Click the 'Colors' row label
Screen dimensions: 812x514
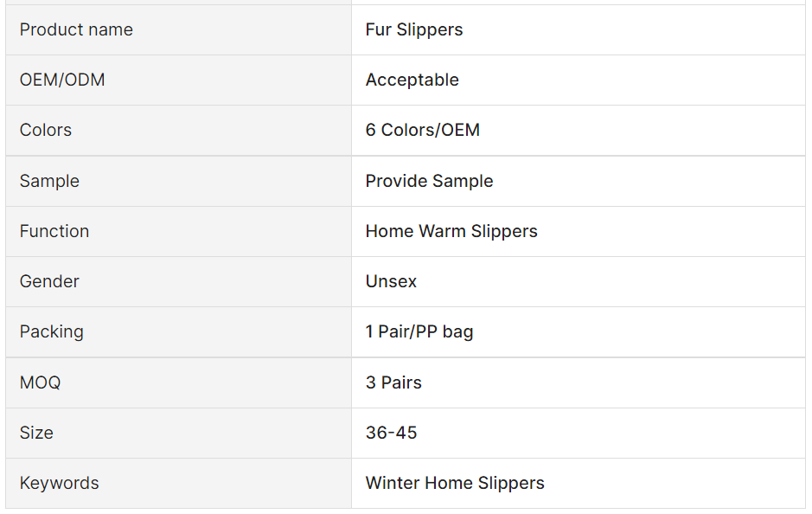coord(46,130)
